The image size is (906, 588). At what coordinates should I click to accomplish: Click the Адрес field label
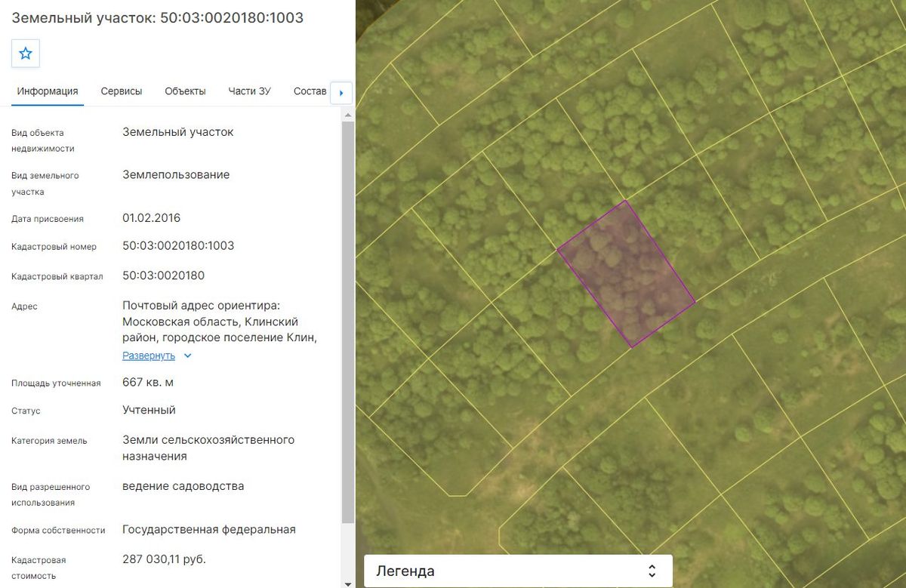24,306
